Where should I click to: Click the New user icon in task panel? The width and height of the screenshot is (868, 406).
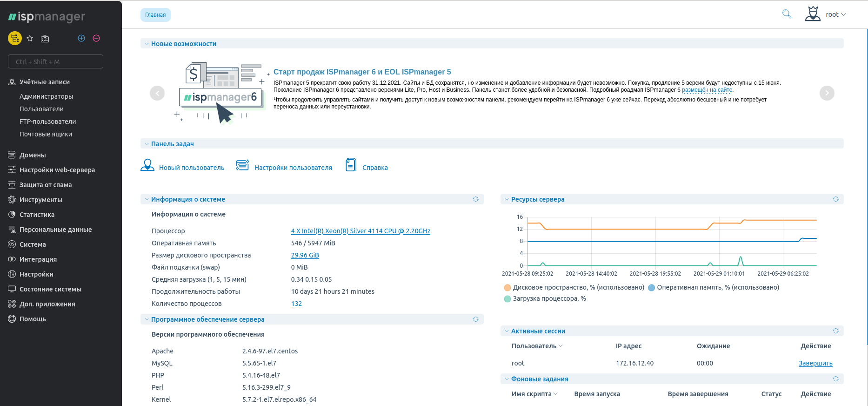point(147,165)
